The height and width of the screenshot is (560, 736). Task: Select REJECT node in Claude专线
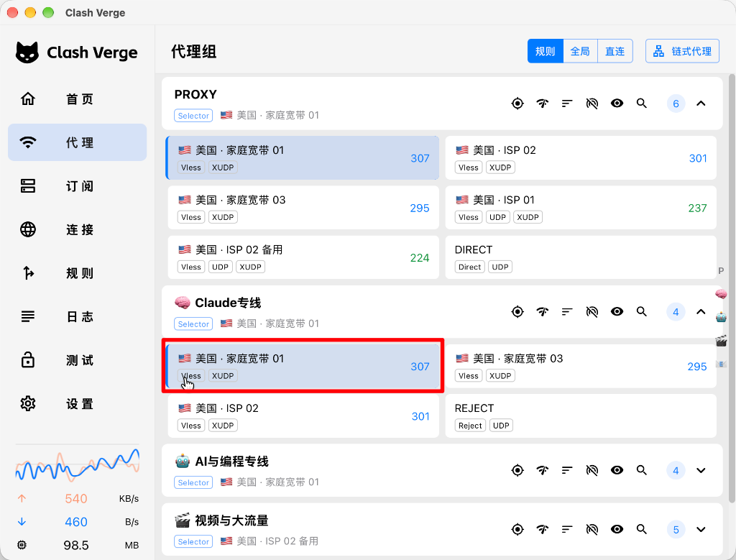click(581, 416)
